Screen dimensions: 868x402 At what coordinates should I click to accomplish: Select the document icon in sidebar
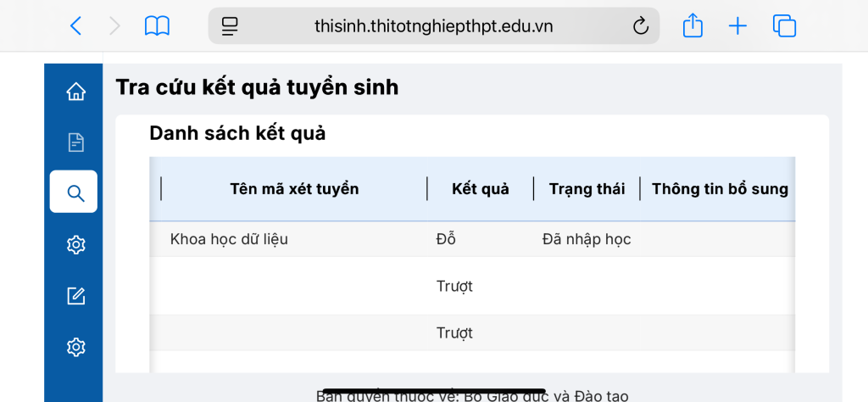(x=75, y=142)
